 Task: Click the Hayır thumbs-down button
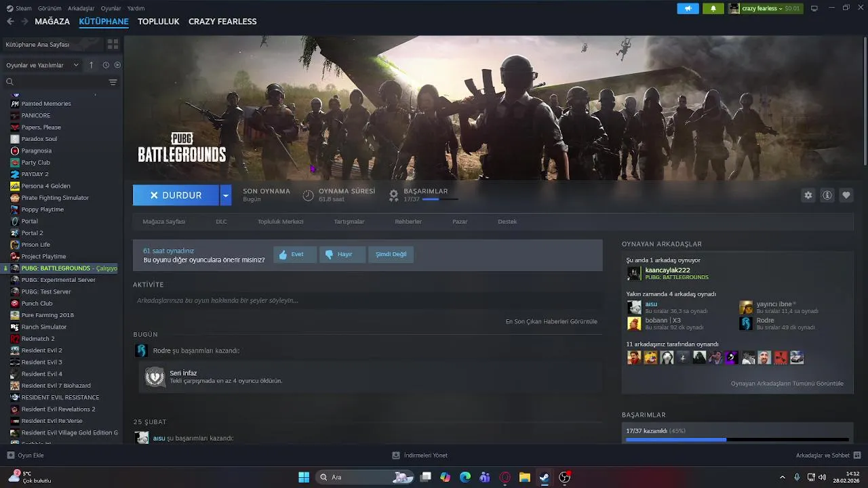pyautogui.click(x=342, y=254)
